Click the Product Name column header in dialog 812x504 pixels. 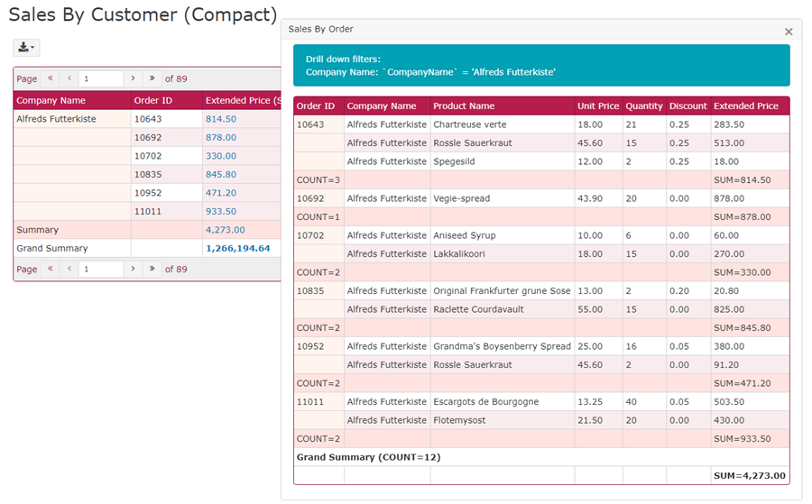click(x=464, y=106)
